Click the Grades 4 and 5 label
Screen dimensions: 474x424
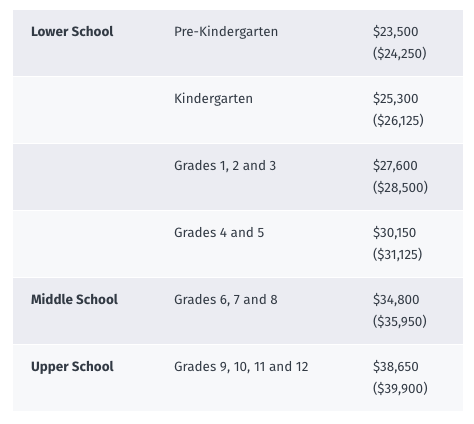[219, 233]
